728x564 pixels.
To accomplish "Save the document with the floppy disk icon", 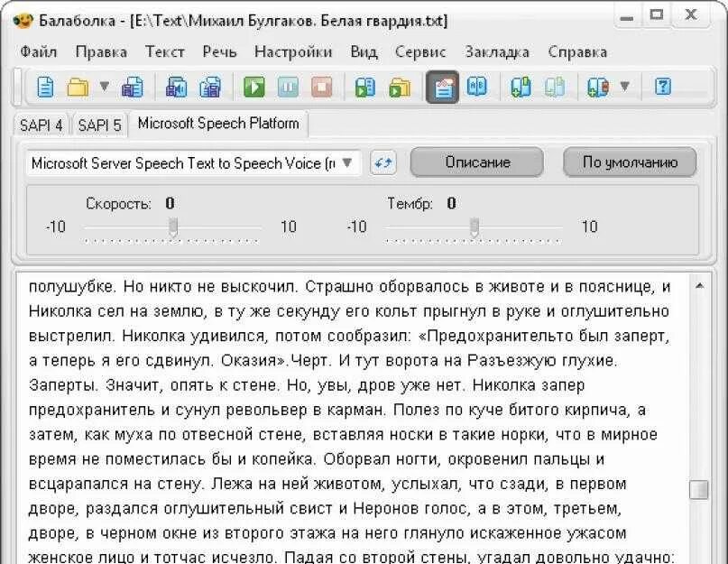I will pyautogui.click(x=133, y=87).
